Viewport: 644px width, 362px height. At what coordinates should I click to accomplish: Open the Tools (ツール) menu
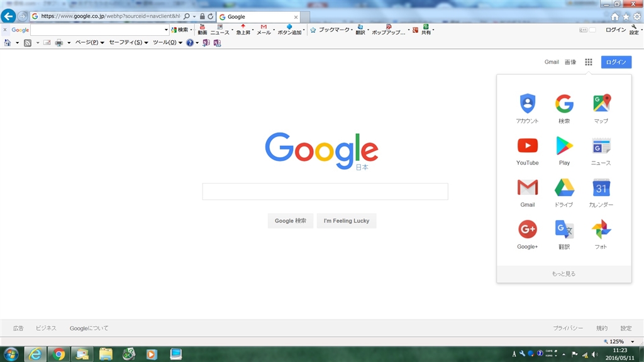167,42
